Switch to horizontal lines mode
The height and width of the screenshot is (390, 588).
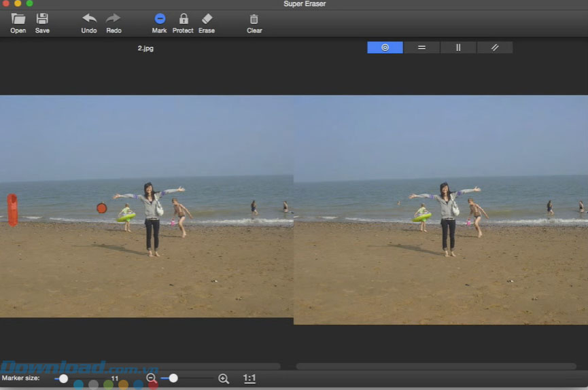[421, 48]
